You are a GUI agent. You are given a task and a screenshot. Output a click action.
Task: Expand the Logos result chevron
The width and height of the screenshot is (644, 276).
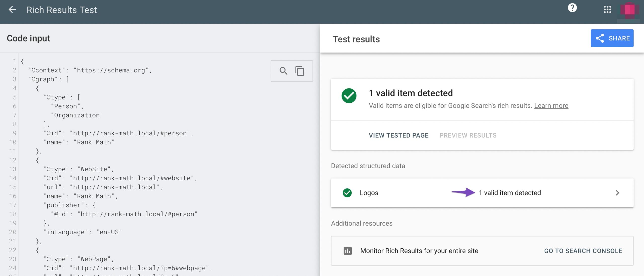tap(618, 193)
